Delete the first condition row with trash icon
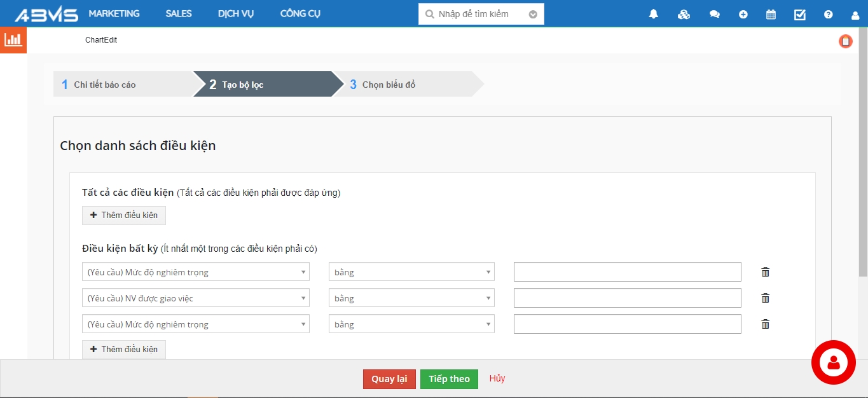The image size is (868, 398). 765,272
